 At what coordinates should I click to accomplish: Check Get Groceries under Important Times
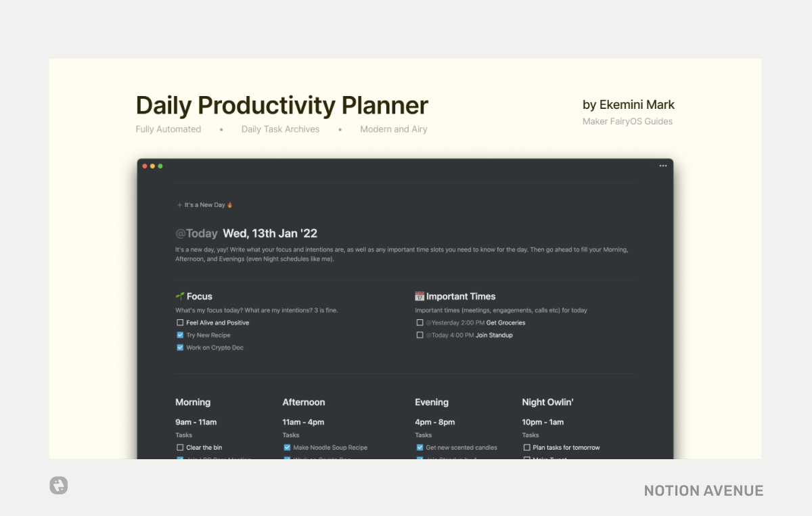coord(420,323)
